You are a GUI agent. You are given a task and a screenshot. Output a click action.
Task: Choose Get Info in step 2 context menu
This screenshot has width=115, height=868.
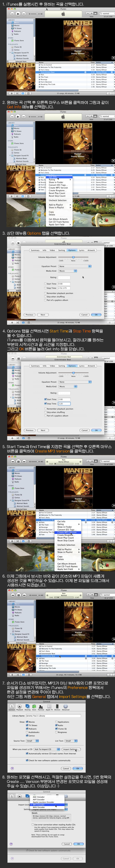point(60,177)
